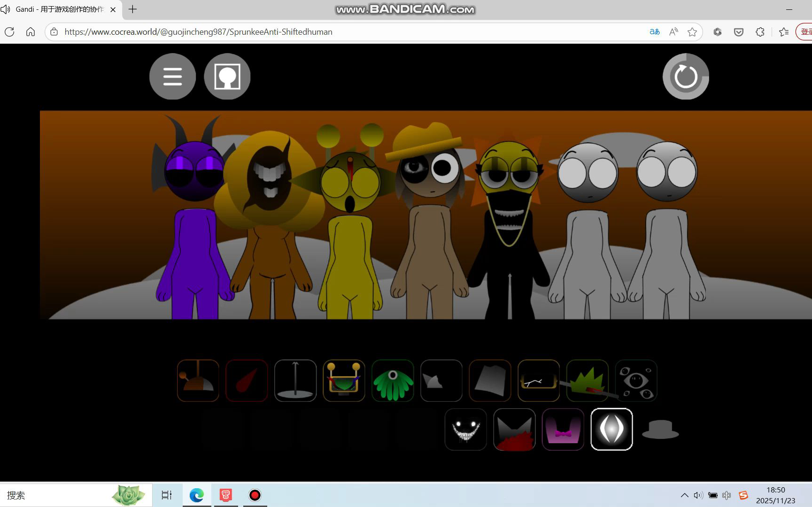Open the hamburger menu button

coord(172,77)
